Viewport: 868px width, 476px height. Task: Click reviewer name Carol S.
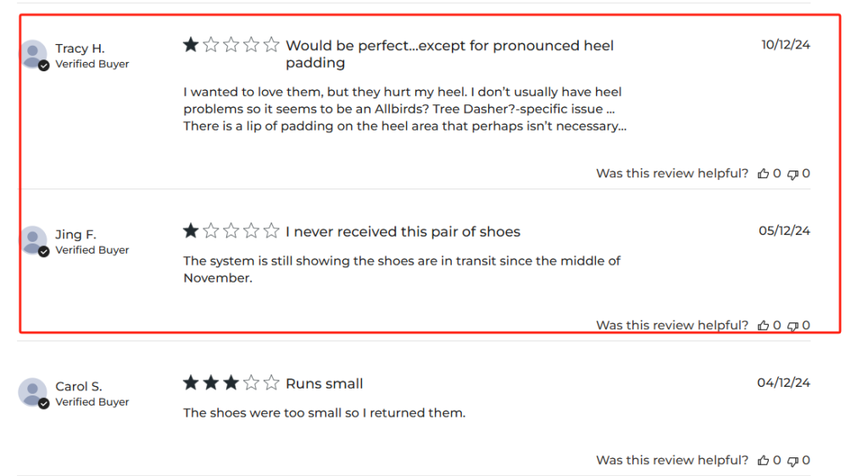pos(79,386)
